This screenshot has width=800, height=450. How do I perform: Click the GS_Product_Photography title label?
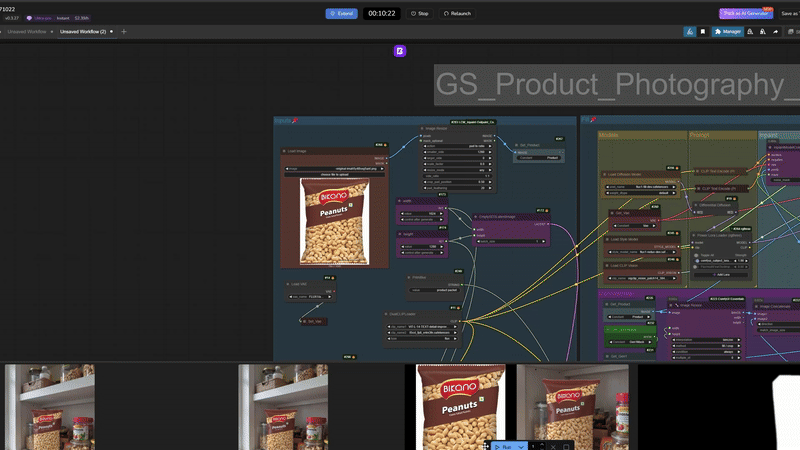point(617,85)
